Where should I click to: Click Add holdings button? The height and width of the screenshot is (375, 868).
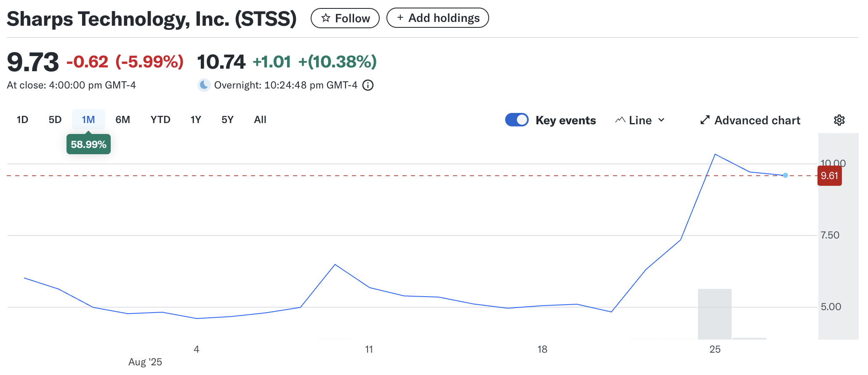point(438,18)
